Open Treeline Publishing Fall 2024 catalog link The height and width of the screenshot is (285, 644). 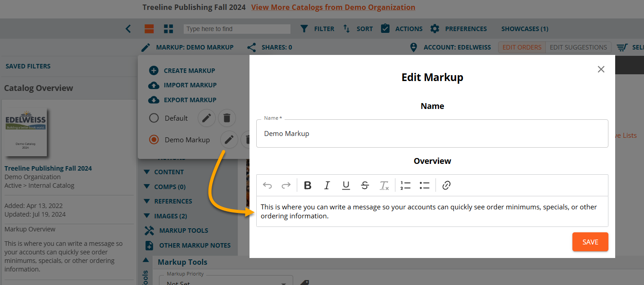click(48, 168)
